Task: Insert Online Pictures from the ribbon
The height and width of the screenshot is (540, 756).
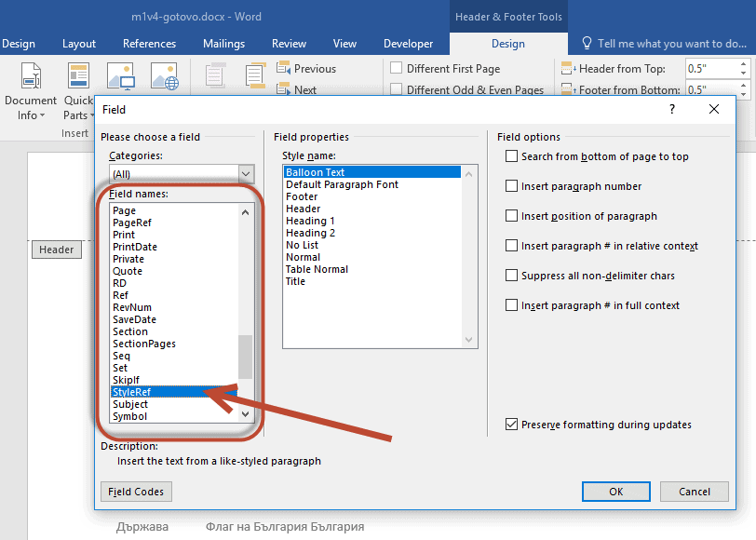Action: [165, 75]
